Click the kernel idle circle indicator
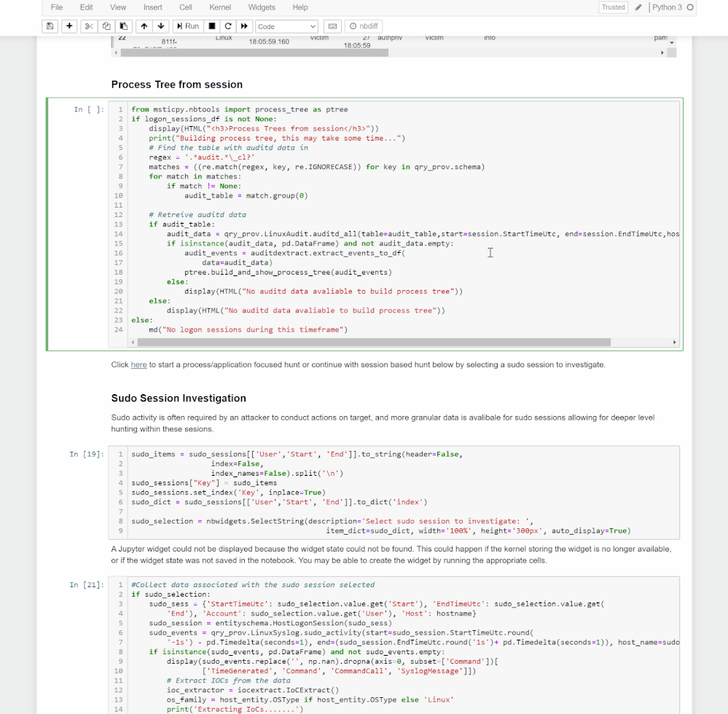This screenshot has height=714, width=728. [690, 7]
